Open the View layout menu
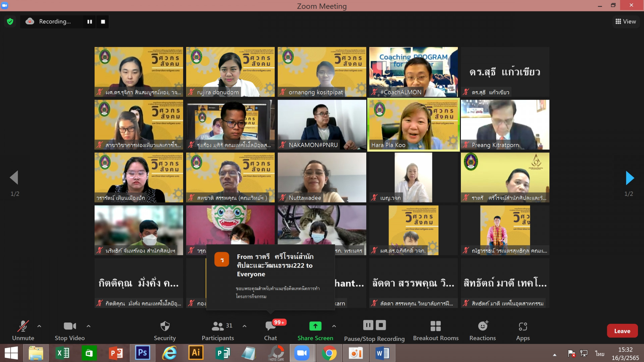The image size is (644, 362). pyautogui.click(x=626, y=21)
